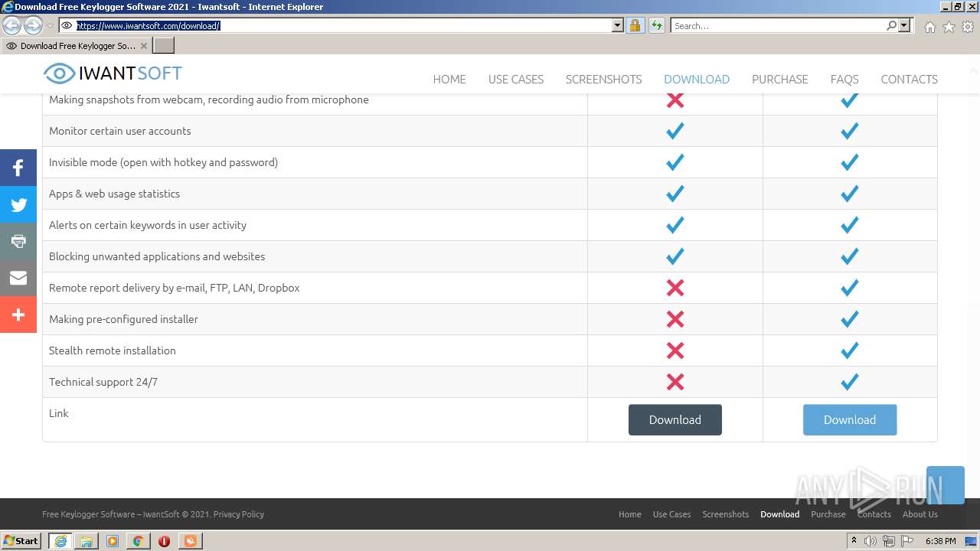Open the footer About Us link
This screenshot has height=551, width=980.
tap(920, 514)
